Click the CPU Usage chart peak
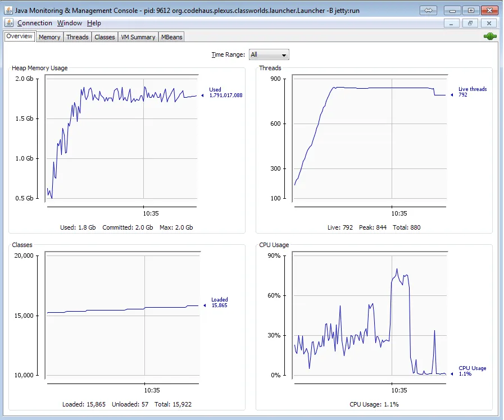The image size is (504, 420). (397, 269)
